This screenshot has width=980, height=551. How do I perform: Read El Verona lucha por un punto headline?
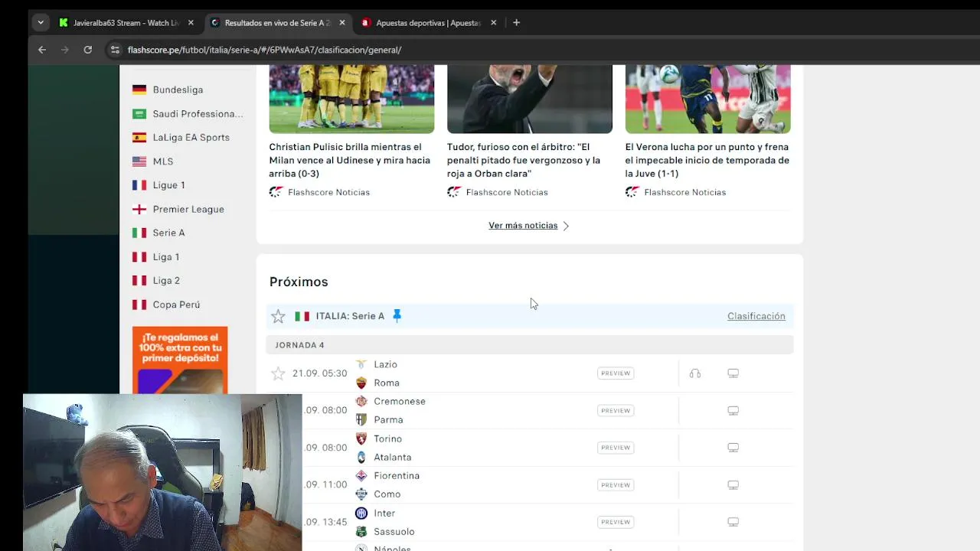707,160
